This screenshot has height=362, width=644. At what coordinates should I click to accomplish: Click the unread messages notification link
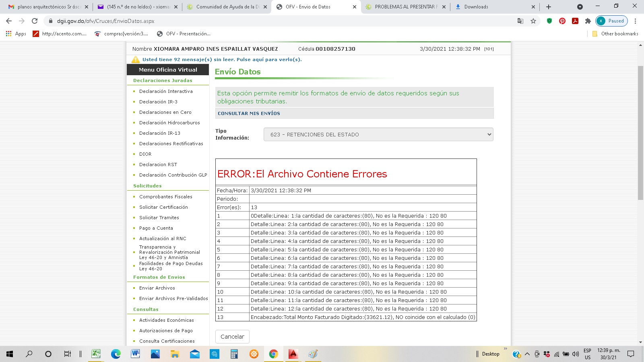click(222, 60)
